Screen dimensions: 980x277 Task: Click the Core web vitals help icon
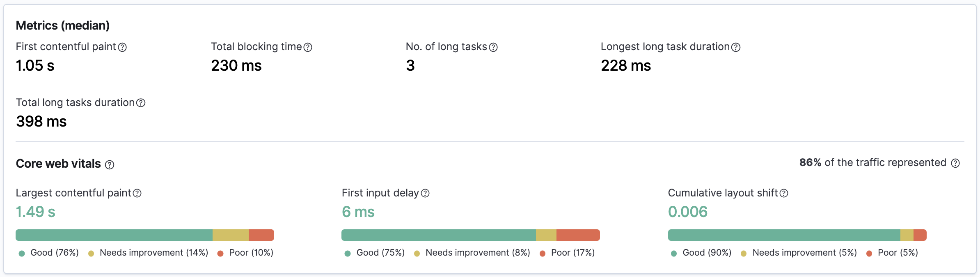pos(110,164)
